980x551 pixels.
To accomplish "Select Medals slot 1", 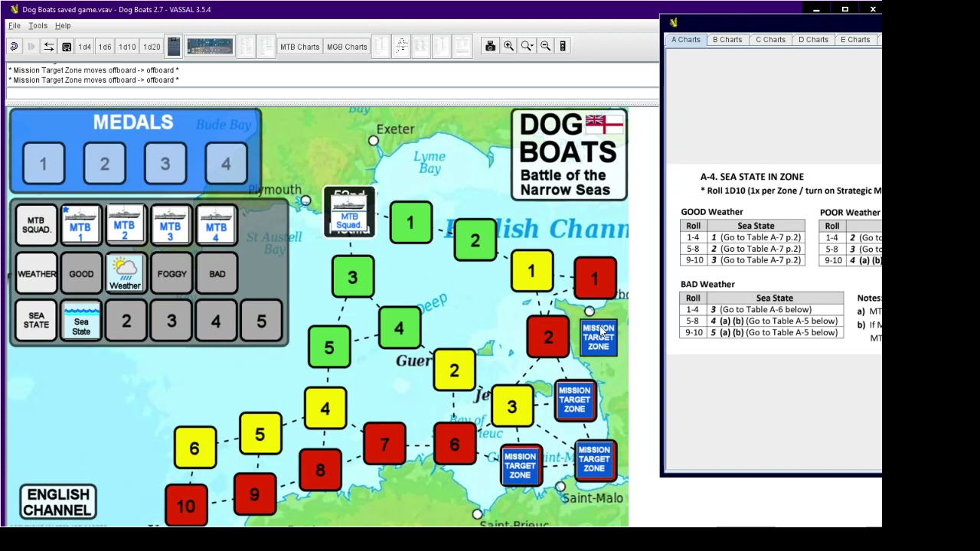I will pyautogui.click(x=44, y=164).
